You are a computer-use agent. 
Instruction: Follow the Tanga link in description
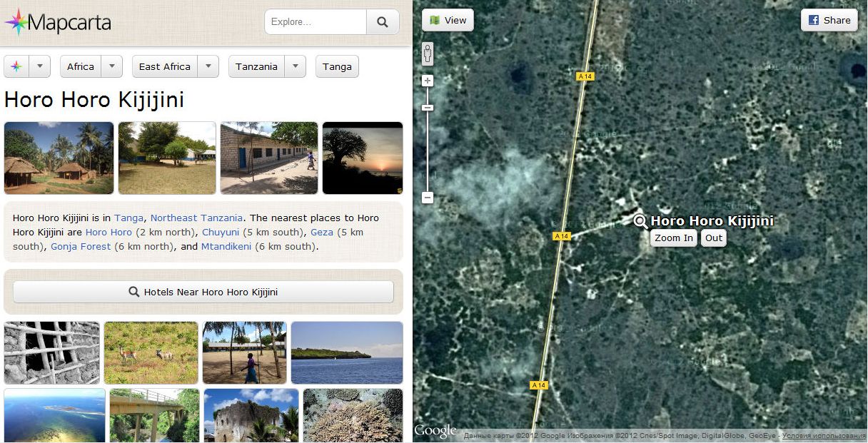point(129,218)
